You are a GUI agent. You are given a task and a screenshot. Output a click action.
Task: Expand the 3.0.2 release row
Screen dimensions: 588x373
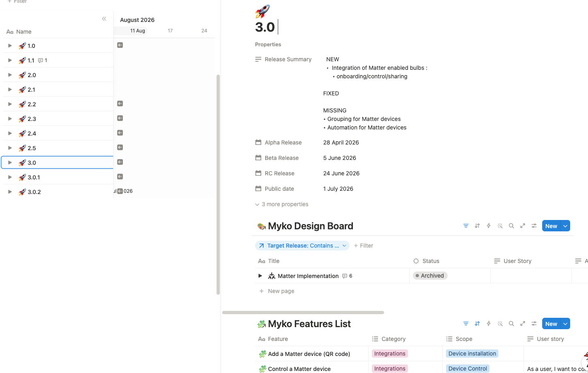[x=10, y=192]
